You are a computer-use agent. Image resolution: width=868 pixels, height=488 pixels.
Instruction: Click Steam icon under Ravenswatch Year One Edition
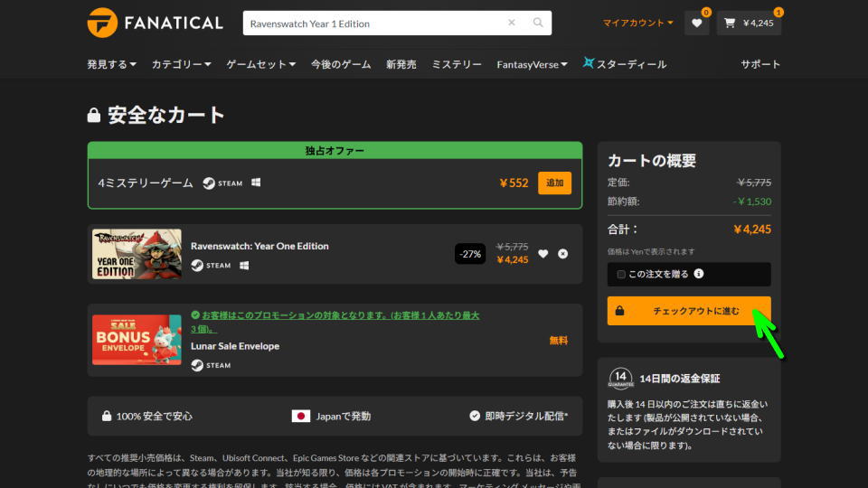pos(211,266)
